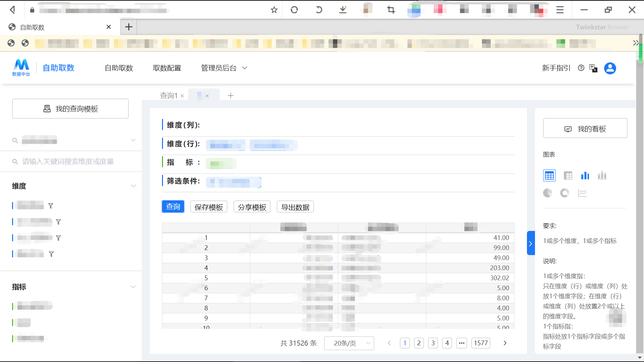This screenshot has width=644, height=362.
Task: Open the help question-mark icon
Action: pyautogui.click(x=581, y=68)
